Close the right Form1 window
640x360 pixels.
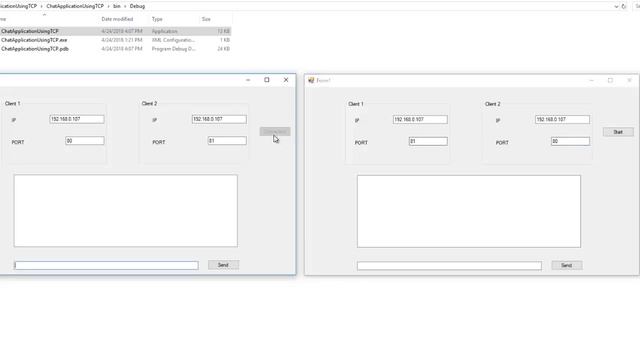coord(630,80)
